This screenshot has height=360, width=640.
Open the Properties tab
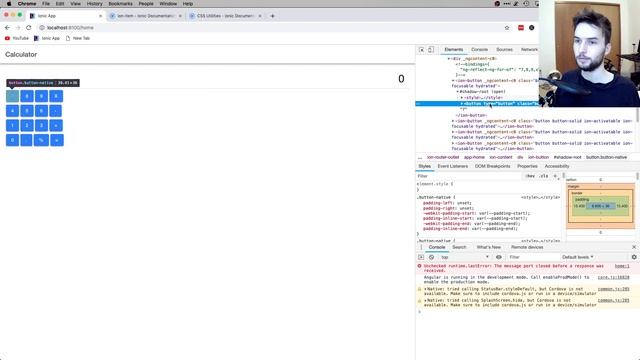(x=527, y=167)
